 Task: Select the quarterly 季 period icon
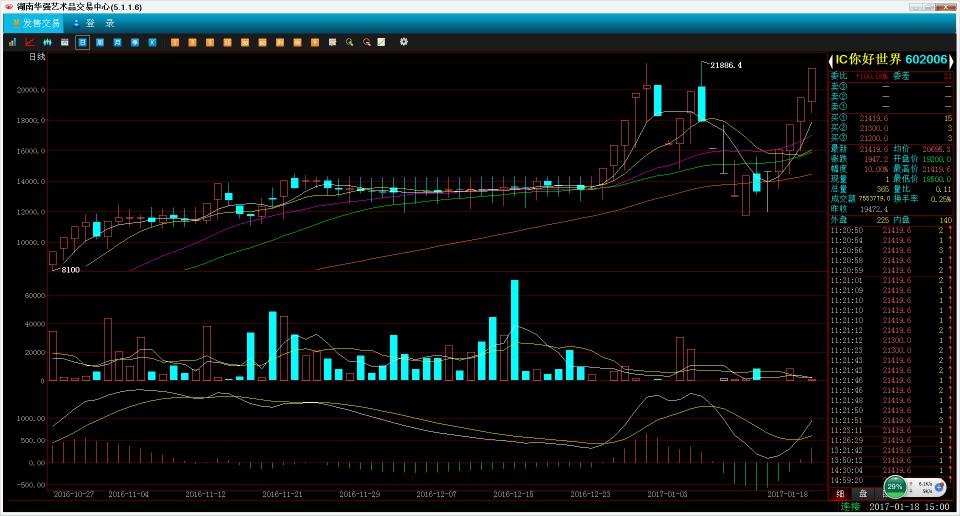point(135,42)
